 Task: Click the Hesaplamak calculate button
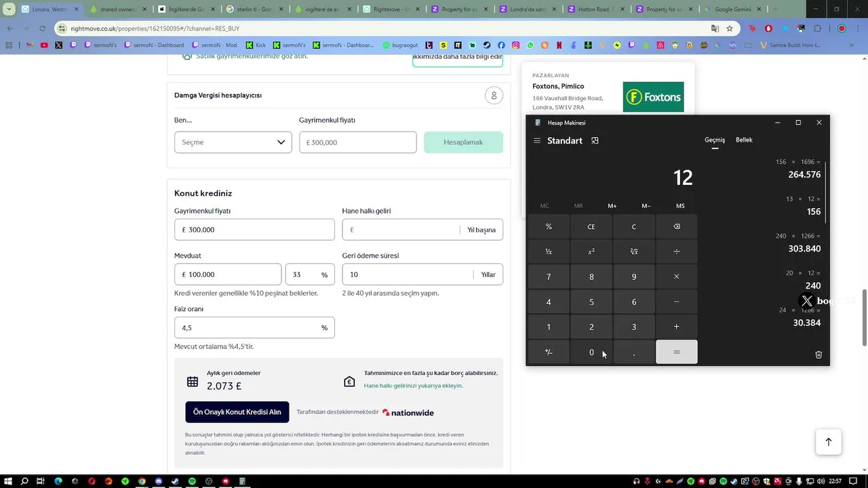point(463,142)
